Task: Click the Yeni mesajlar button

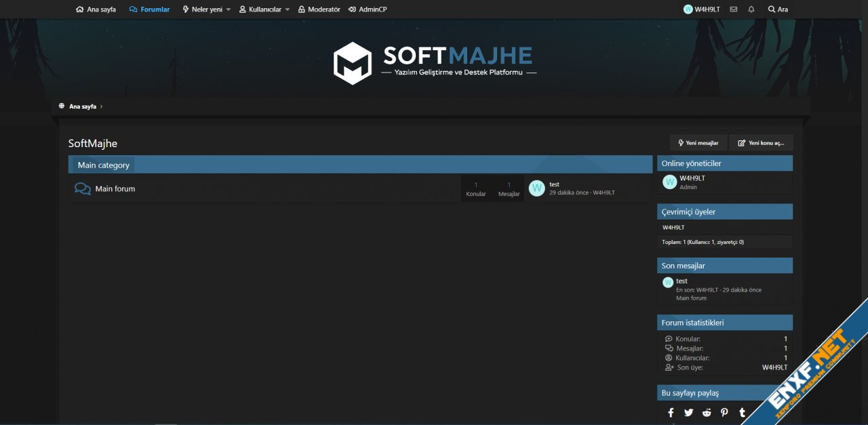Action: tap(698, 143)
